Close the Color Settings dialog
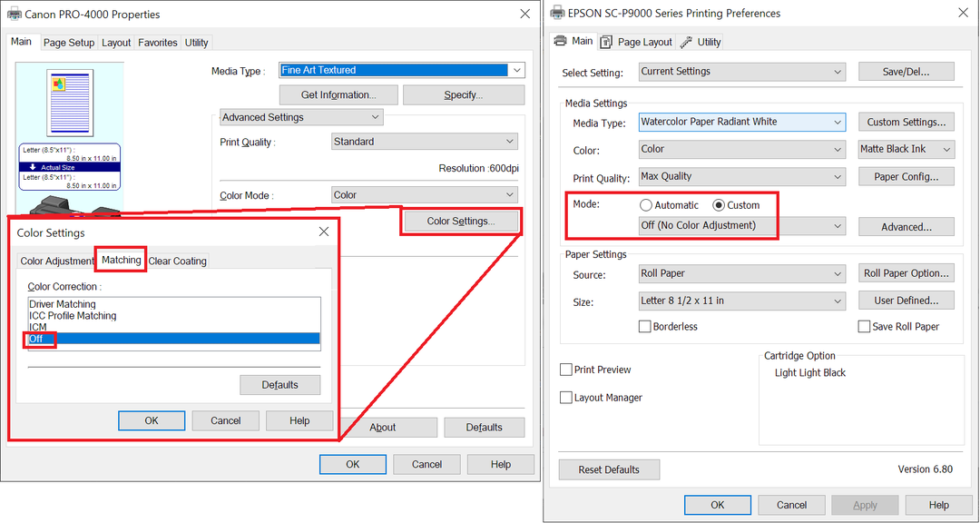 tap(324, 232)
